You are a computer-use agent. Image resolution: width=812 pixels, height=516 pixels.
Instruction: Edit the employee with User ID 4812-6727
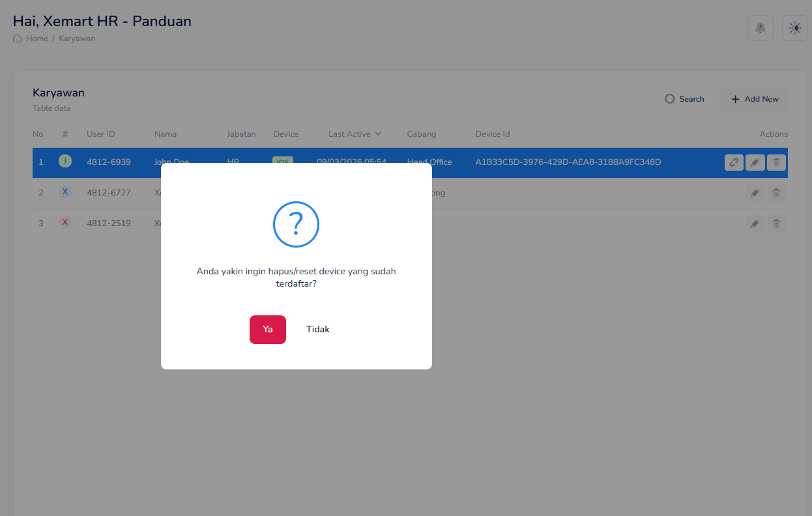point(755,193)
